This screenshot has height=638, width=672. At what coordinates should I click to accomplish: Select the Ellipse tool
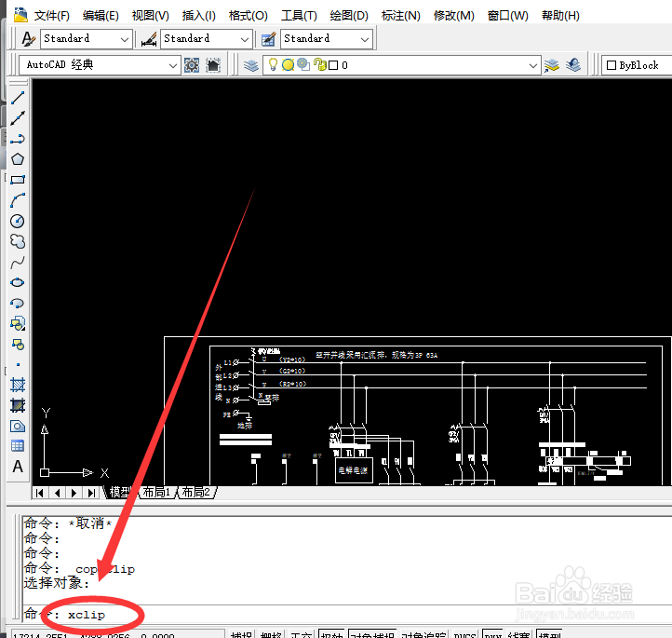pyautogui.click(x=18, y=282)
